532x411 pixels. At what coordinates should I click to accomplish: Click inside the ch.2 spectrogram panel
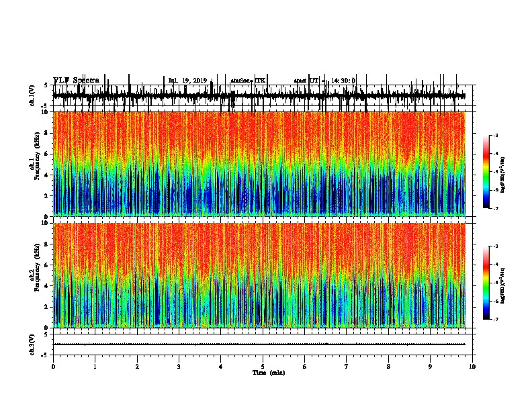(x=259, y=275)
